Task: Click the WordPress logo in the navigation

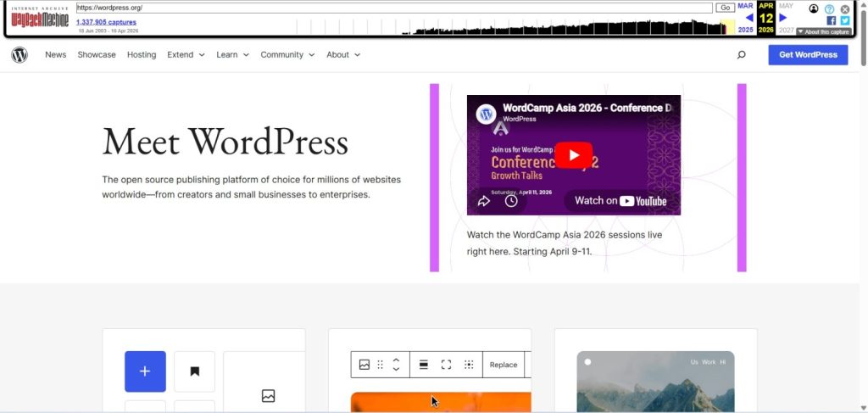Action: [19, 55]
